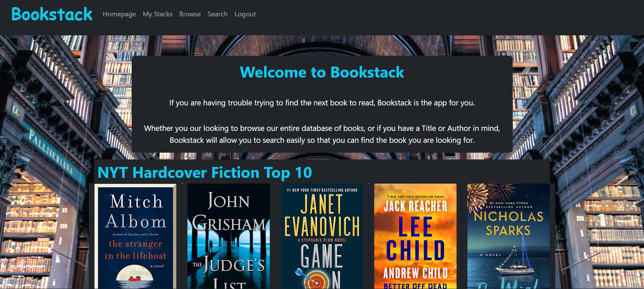Open the Nicholas Sparks book cover
The width and height of the screenshot is (644, 289).
pos(508,236)
